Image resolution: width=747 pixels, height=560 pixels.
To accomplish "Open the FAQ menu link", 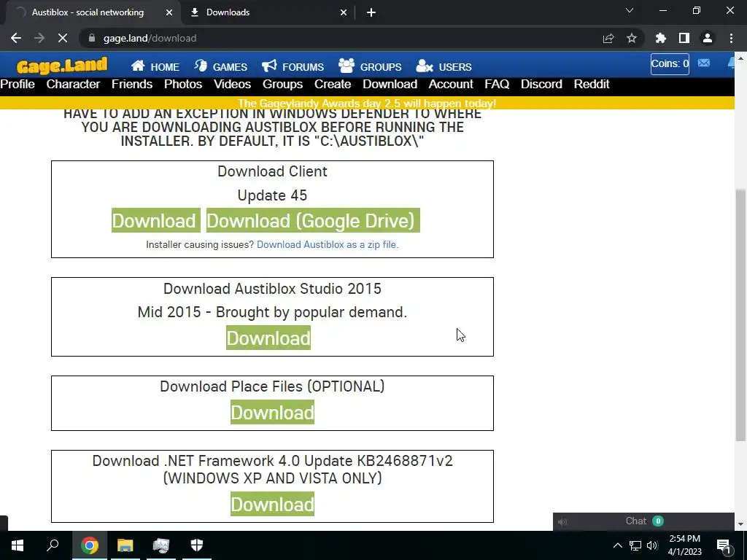I will tap(497, 85).
